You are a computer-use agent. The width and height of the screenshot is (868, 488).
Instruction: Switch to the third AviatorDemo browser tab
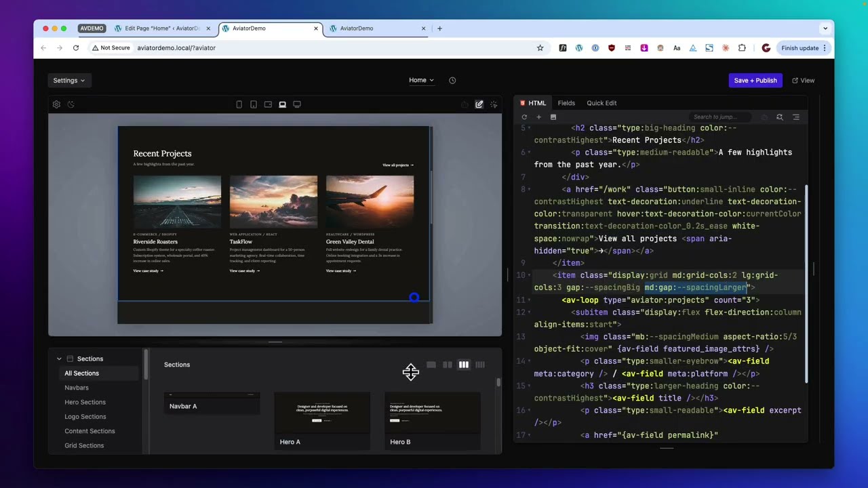377,28
